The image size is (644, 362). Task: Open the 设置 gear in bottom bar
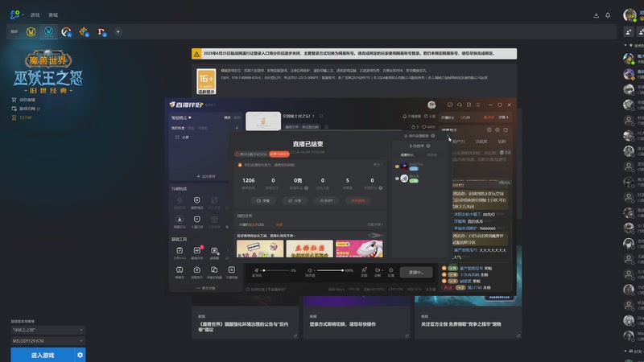tap(391, 272)
